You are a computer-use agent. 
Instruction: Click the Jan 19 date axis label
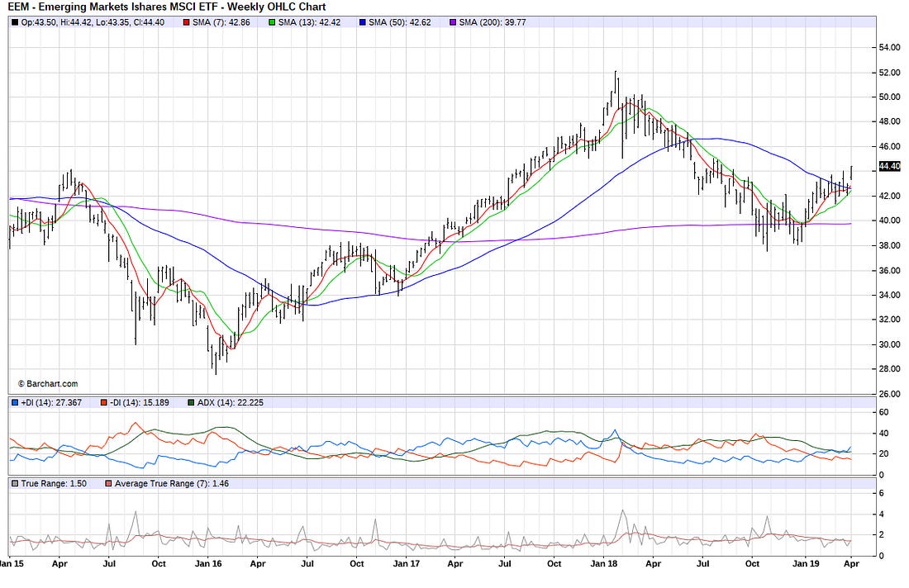806,564
